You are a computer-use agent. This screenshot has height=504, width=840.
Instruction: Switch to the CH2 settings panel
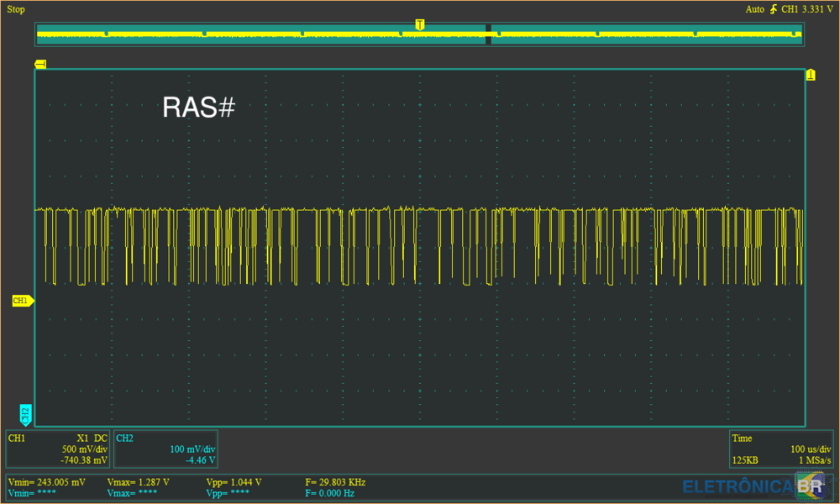tap(127, 438)
